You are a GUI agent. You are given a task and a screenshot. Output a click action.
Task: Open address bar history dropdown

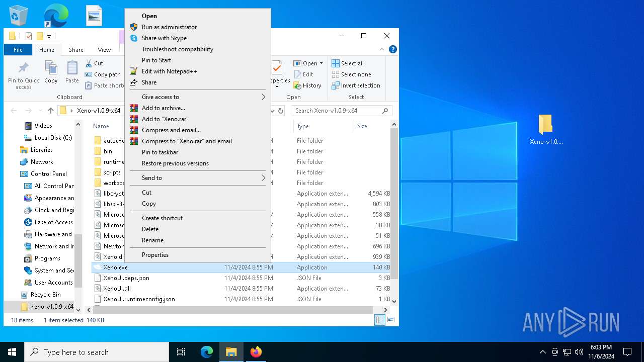click(x=273, y=111)
